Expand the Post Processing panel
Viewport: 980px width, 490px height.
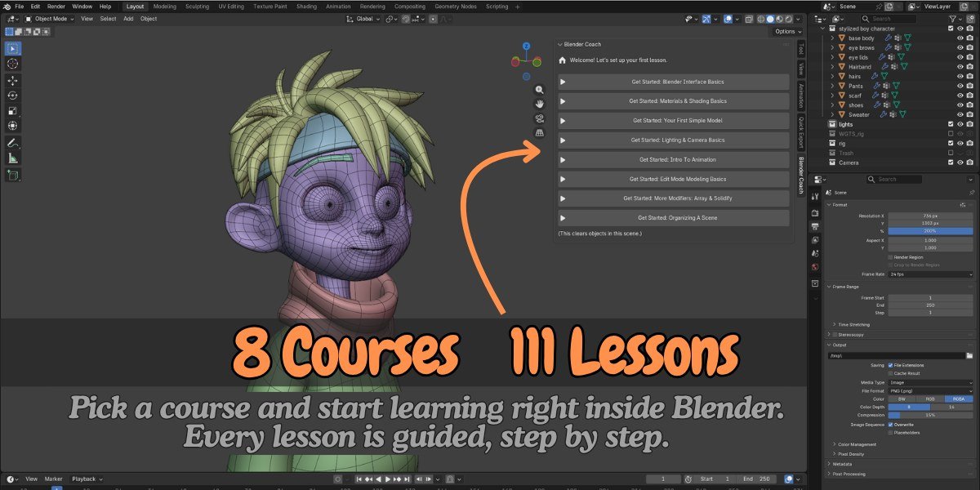click(x=827, y=474)
